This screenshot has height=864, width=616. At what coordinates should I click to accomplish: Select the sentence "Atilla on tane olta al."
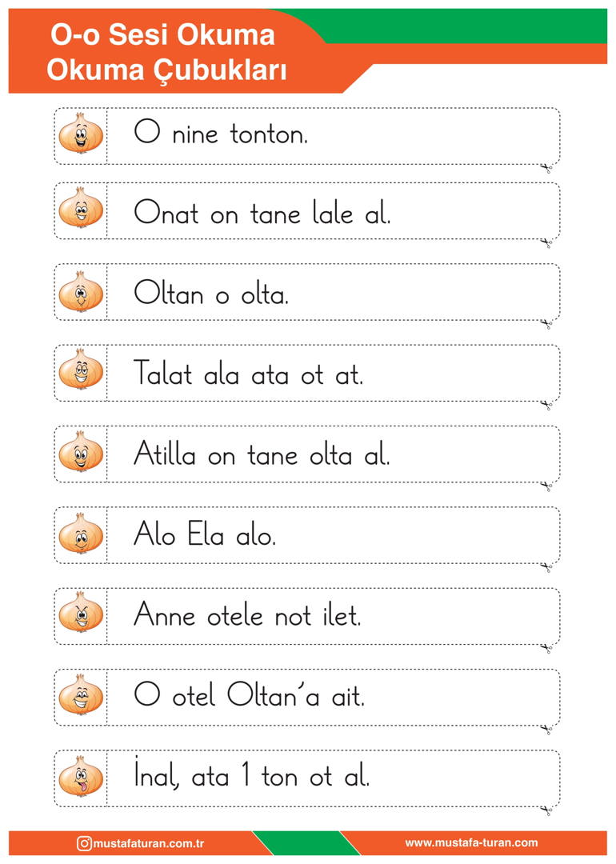coord(262,454)
